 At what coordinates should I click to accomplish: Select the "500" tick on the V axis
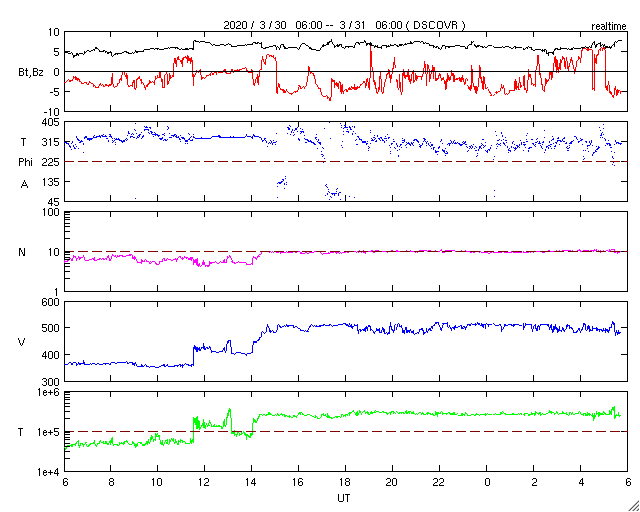pos(51,329)
